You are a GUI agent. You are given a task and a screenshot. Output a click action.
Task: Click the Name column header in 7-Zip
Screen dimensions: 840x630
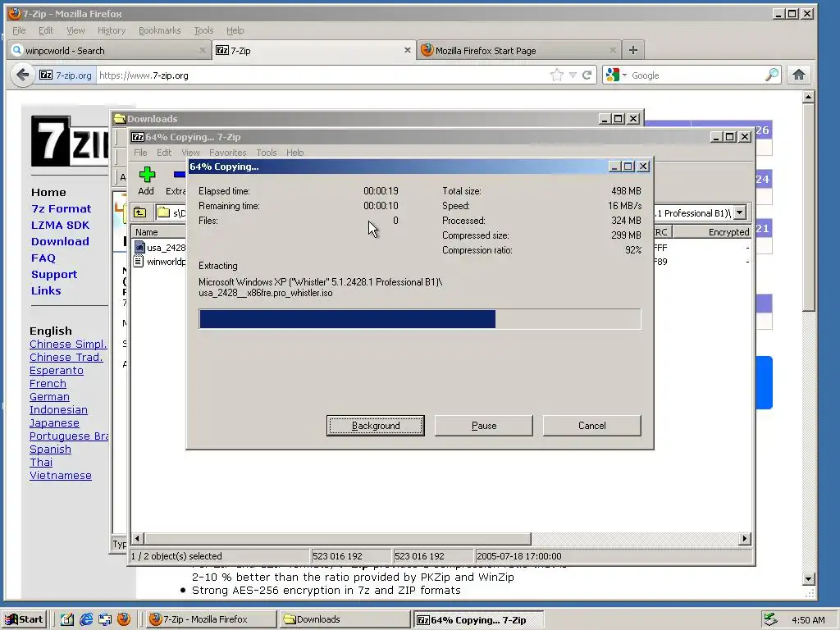point(158,232)
